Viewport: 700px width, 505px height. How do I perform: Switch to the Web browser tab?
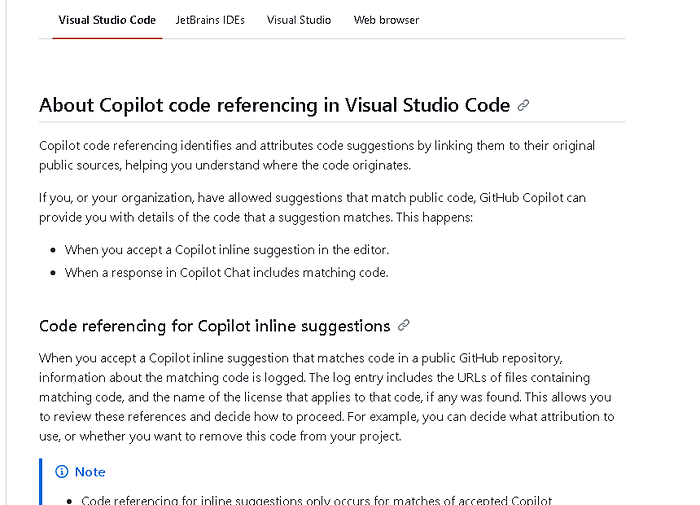coord(386,20)
